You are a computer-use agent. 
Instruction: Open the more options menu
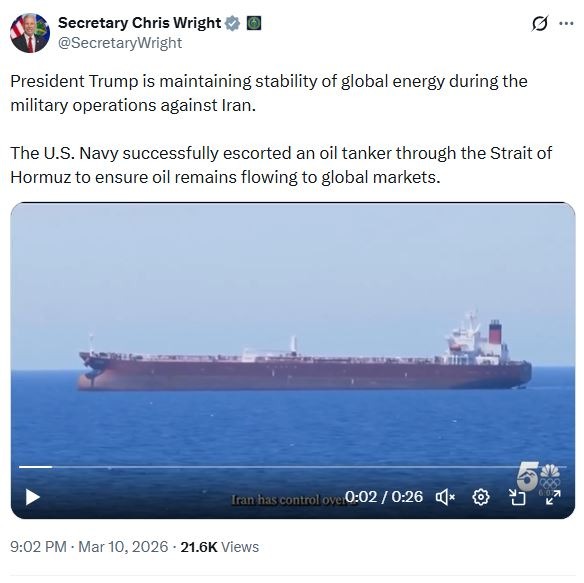click(566, 23)
